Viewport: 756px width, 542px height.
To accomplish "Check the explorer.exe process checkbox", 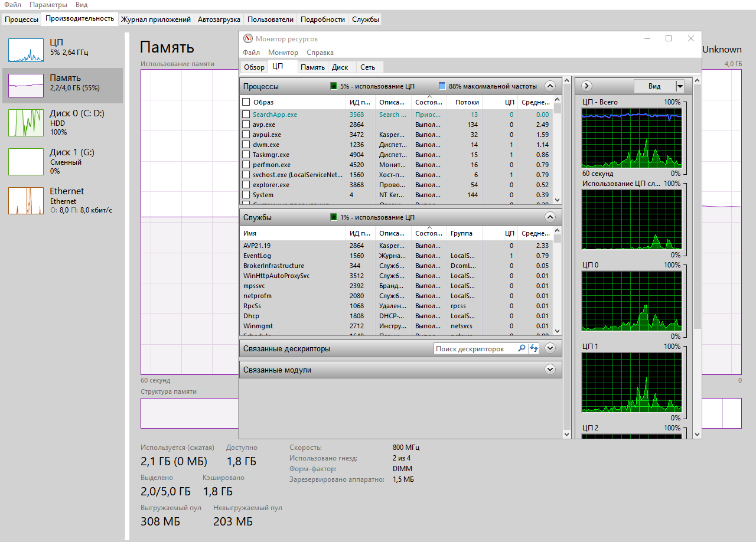I will [246, 185].
